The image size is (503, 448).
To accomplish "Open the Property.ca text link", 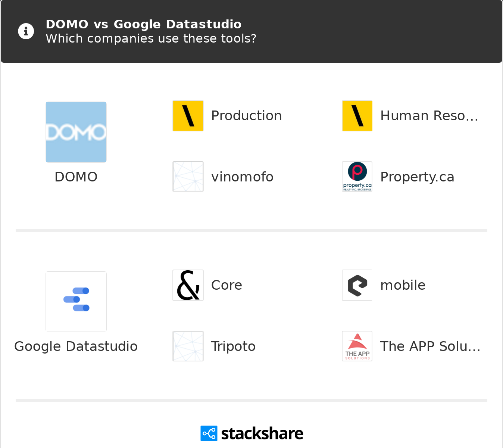I will pyautogui.click(x=417, y=177).
